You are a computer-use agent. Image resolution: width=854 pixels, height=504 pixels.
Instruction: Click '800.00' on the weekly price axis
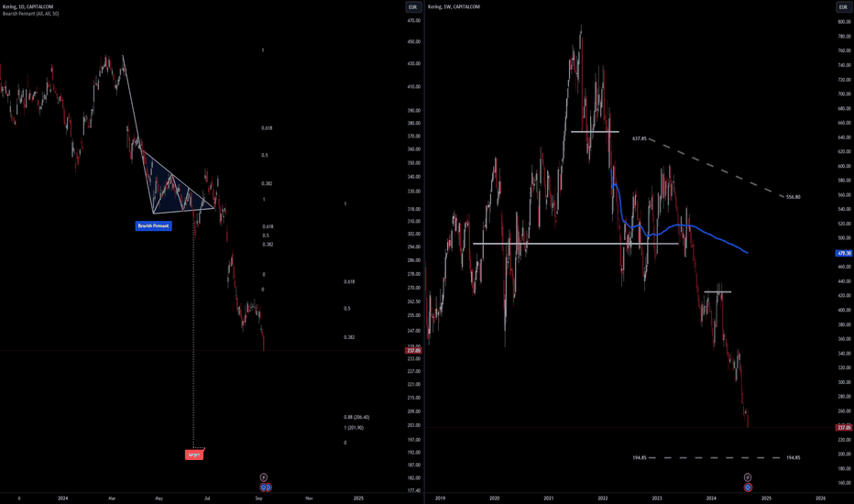point(844,22)
